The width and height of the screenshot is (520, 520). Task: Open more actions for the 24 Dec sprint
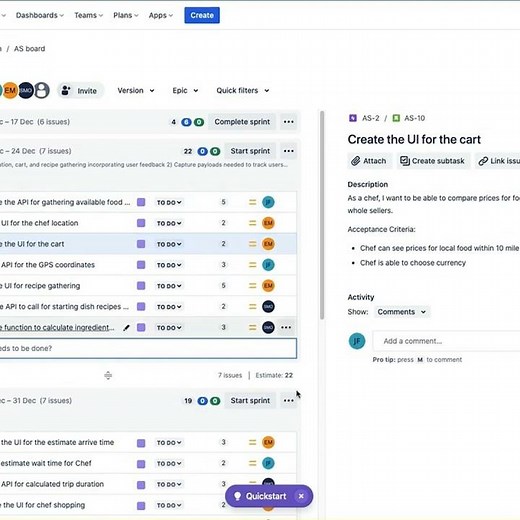pos(289,151)
